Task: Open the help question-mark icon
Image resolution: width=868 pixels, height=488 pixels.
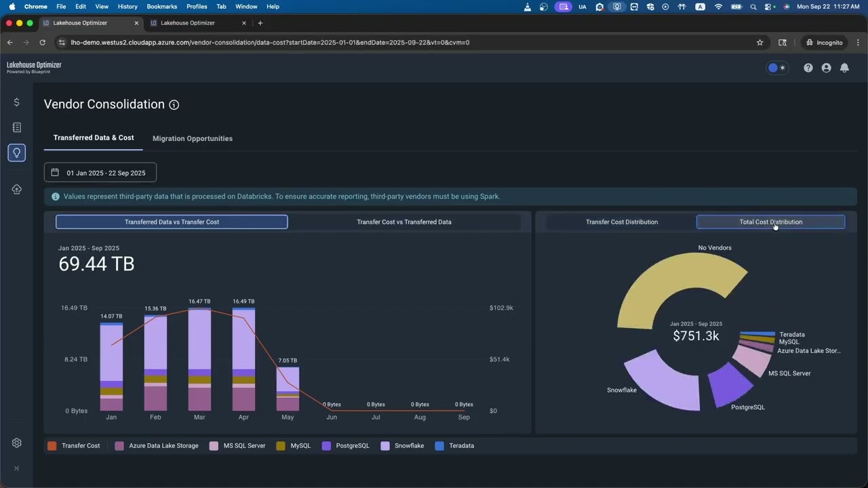Action: click(808, 68)
